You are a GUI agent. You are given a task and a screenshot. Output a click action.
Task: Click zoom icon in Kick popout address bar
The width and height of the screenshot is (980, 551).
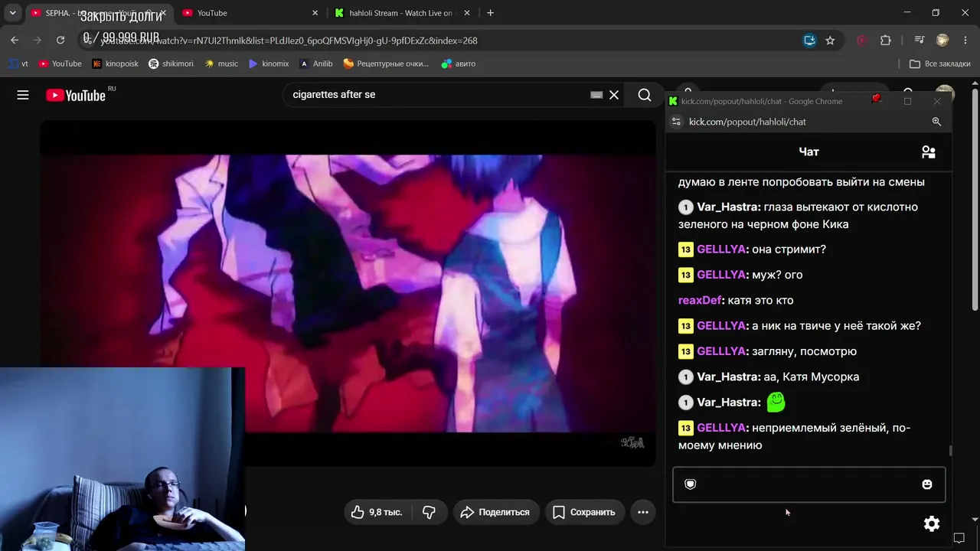936,122
